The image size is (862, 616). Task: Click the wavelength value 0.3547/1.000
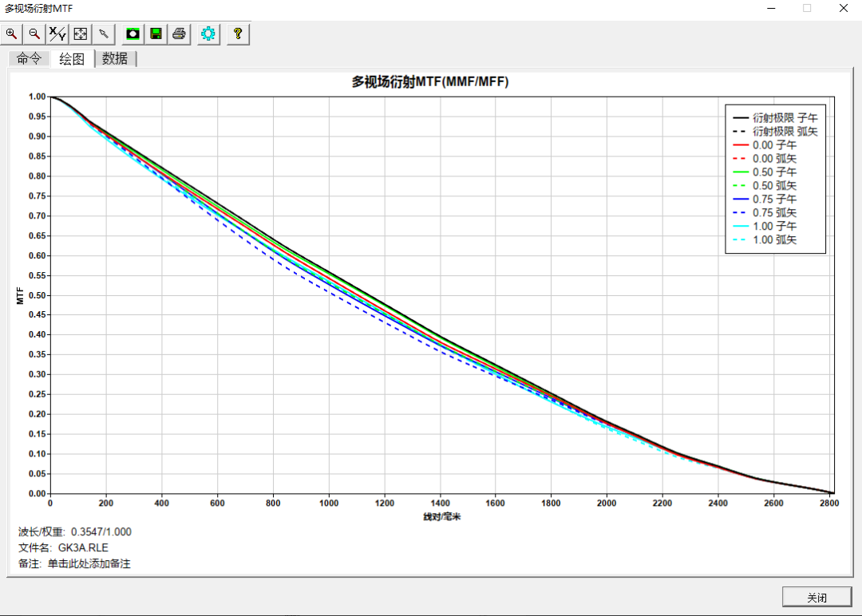101,532
